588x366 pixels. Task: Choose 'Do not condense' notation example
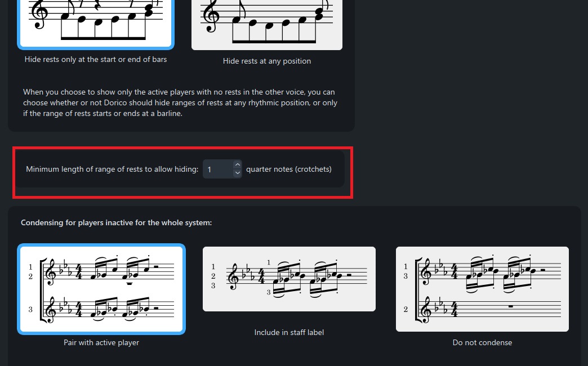point(482,289)
